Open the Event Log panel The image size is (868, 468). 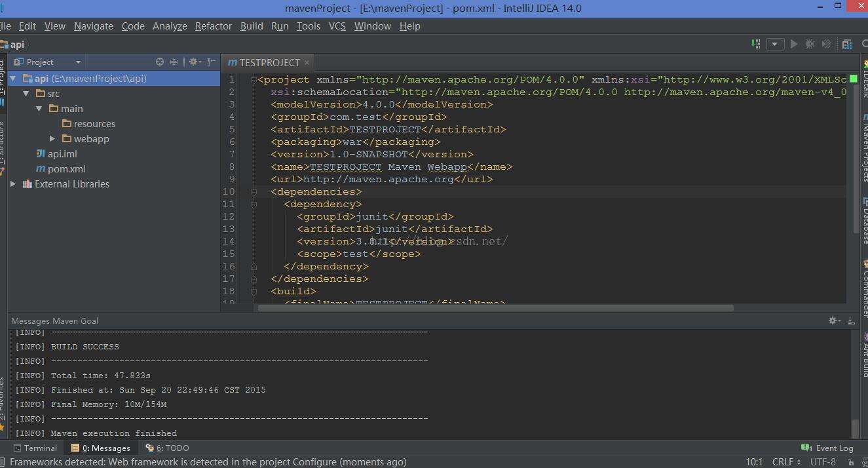point(828,448)
